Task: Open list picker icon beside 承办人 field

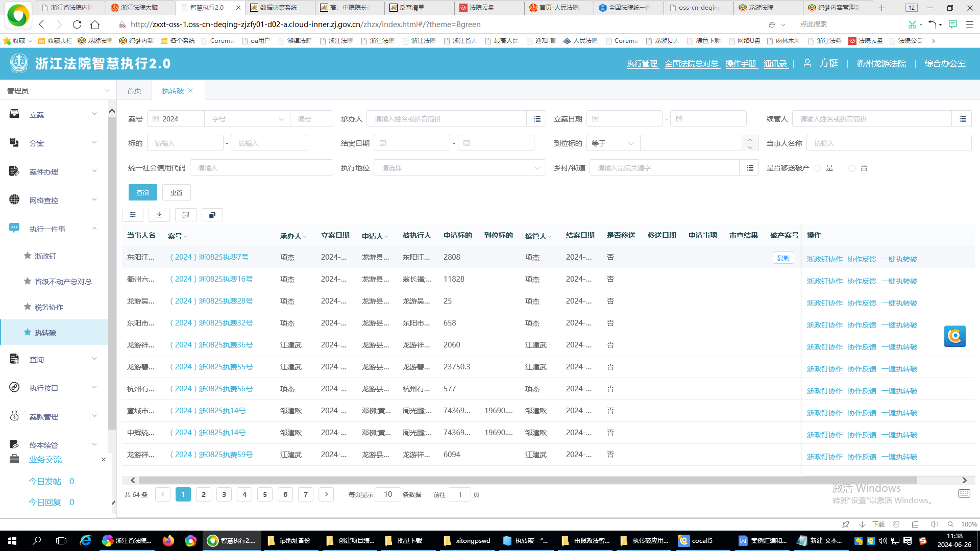Action: coord(537,119)
